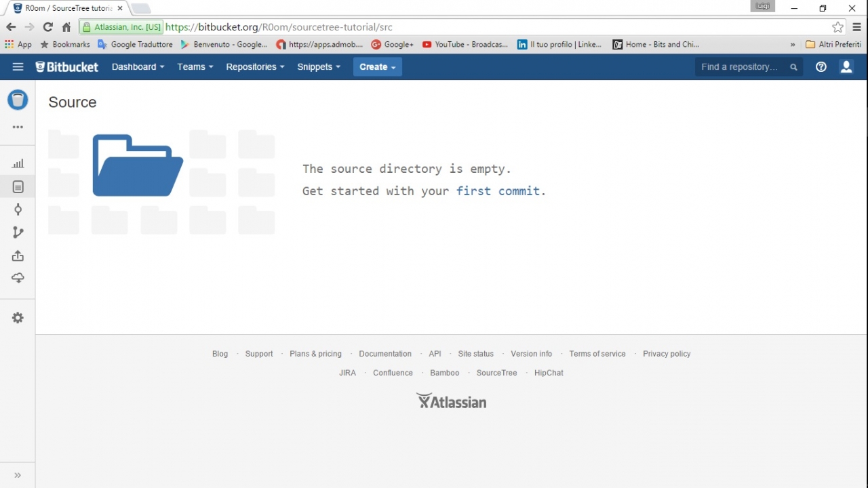The width and height of the screenshot is (868, 488).
Task: Open the Documentation footer link
Action: tap(385, 354)
